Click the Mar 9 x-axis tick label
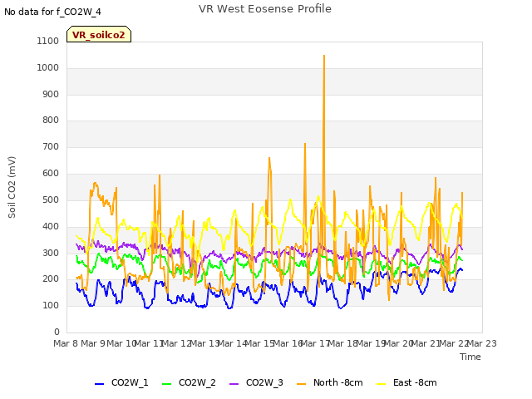This screenshot has width=532, height=399. pos(93,343)
